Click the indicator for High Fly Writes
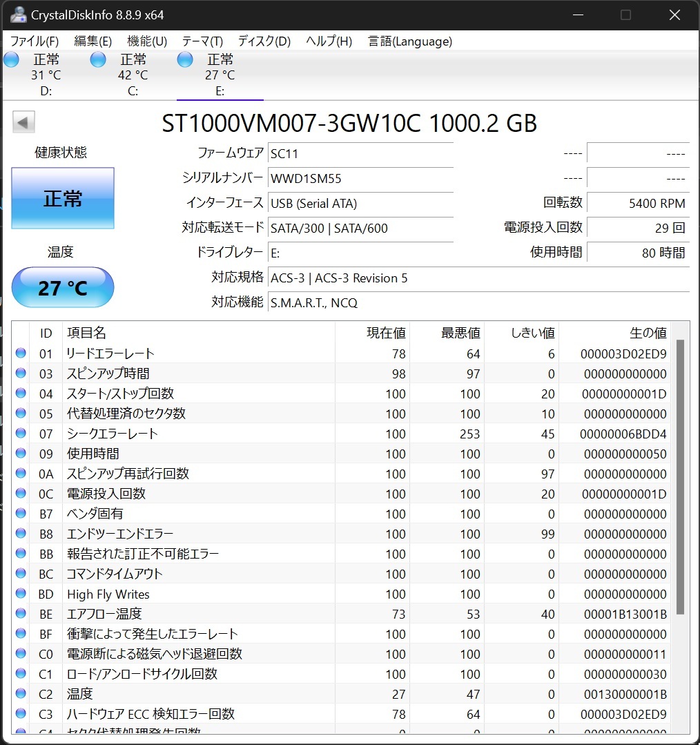 [20, 594]
